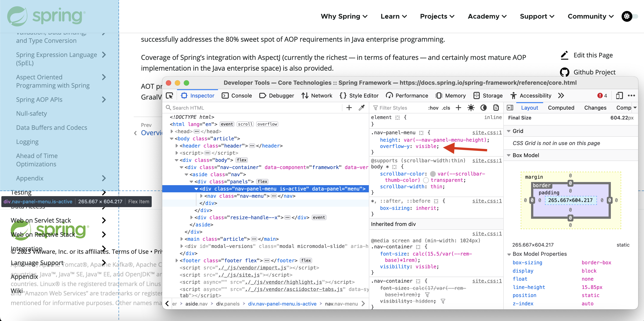This screenshot has width=644, height=321.
Task: Open the Projects menu
Action: coord(437,17)
